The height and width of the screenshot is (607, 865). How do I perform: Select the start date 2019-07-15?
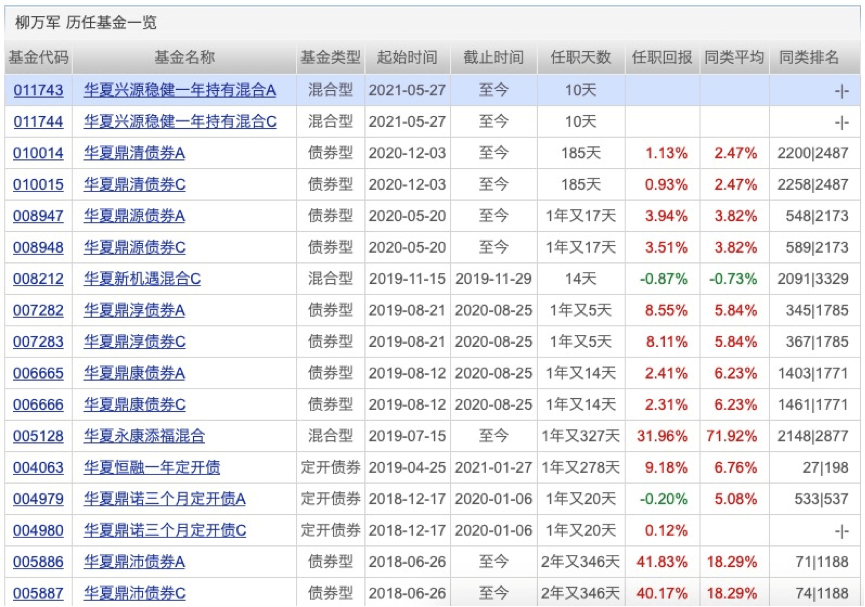click(407, 436)
